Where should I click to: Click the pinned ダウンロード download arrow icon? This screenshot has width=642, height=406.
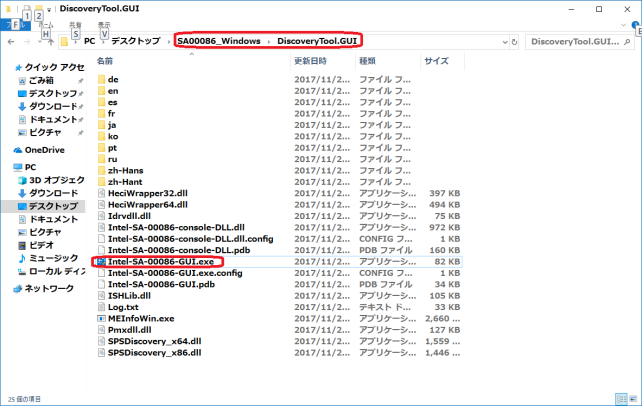22,107
